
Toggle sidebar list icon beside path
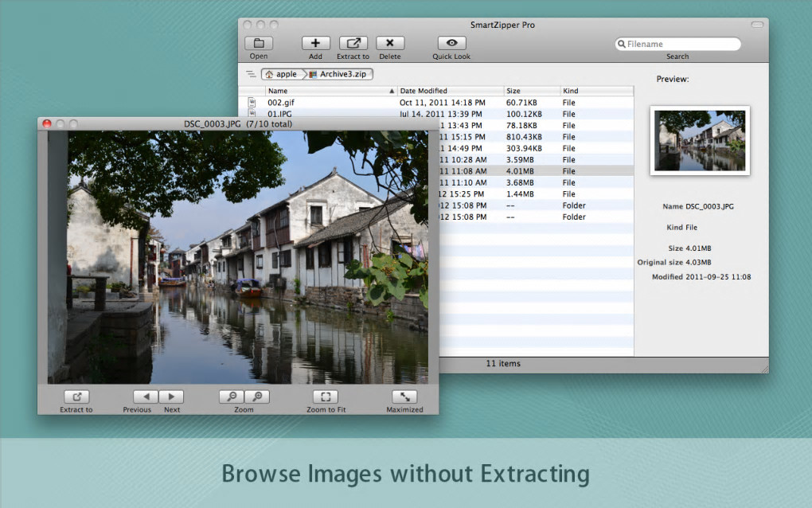(x=251, y=74)
